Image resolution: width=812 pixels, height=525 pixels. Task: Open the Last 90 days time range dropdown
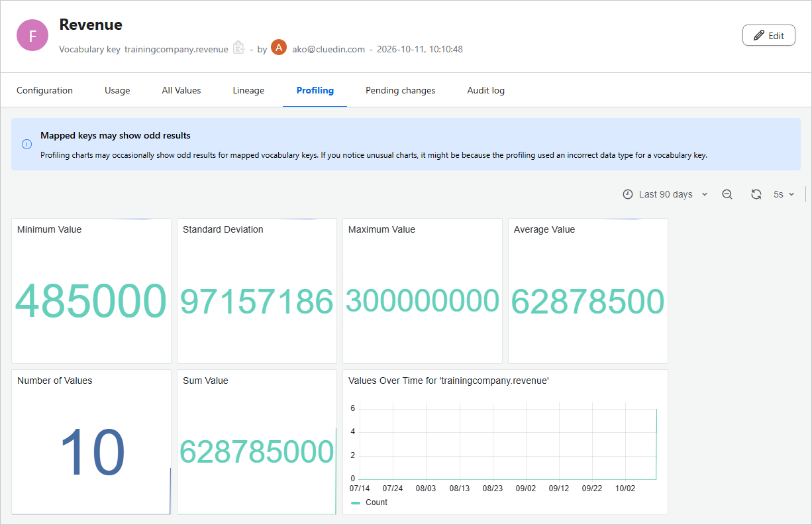[666, 194]
